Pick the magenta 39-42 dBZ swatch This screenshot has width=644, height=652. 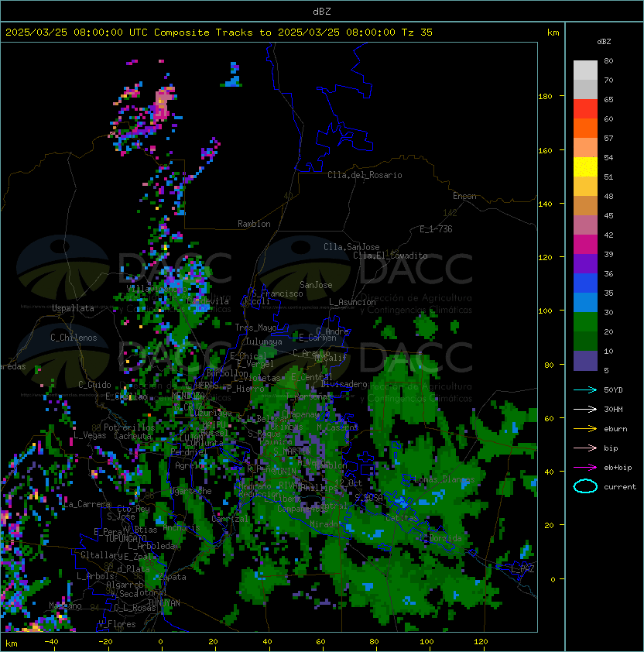585,244
